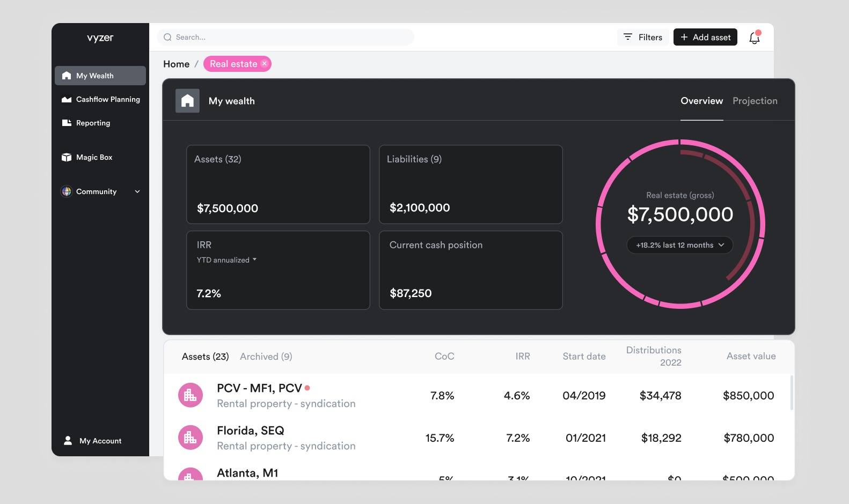Open Magic Box in the sidebar
Image resolution: width=849 pixels, height=504 pixels.
(x=100, y=157)
